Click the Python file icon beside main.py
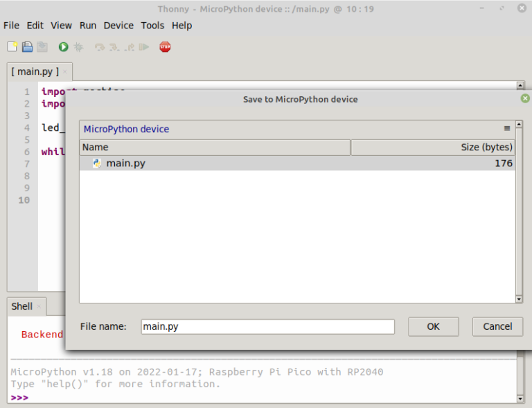 point(97,163)
